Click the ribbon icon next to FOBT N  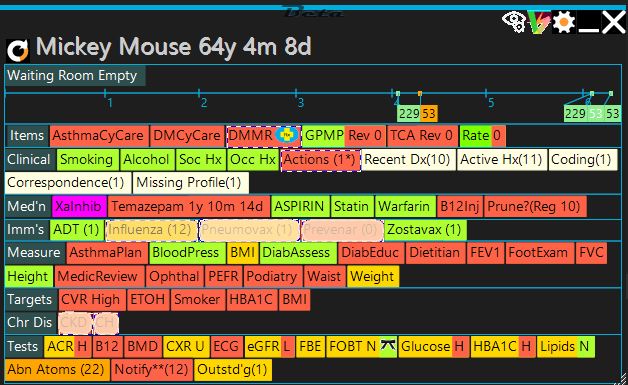coord(388,345)
